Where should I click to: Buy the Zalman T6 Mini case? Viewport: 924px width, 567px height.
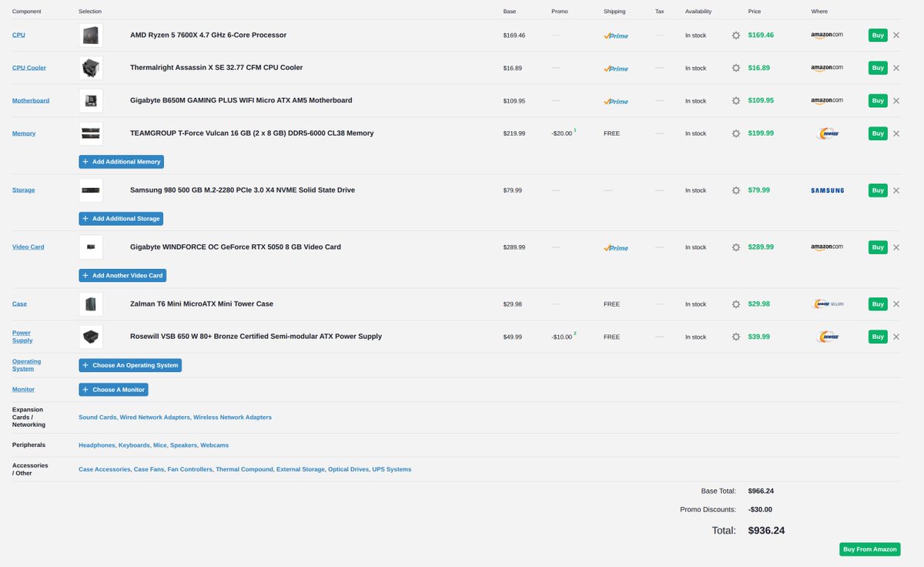[878, 304]
